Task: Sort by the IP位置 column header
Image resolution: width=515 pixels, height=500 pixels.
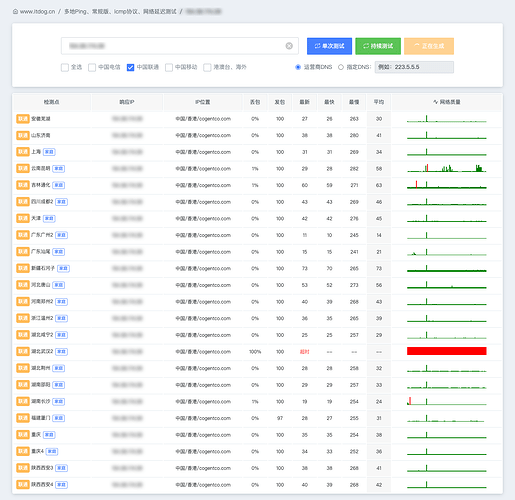Action: point(203,102)
